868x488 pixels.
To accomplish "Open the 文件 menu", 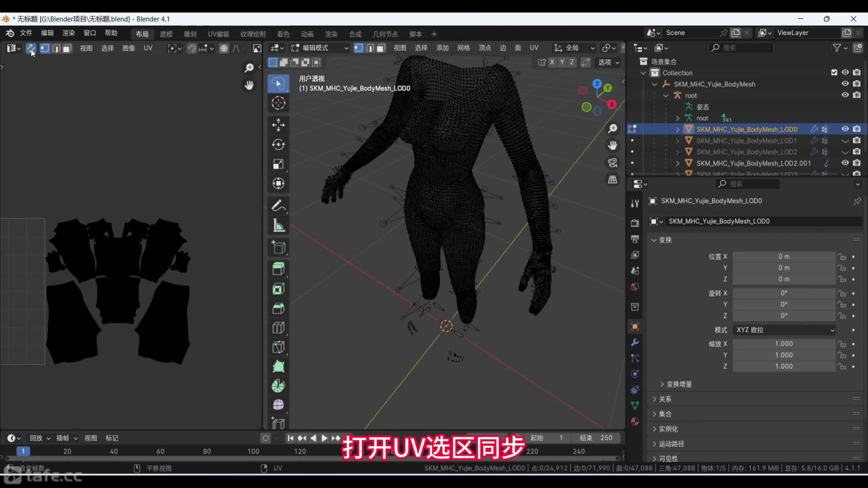I will [x=26, y=33].
